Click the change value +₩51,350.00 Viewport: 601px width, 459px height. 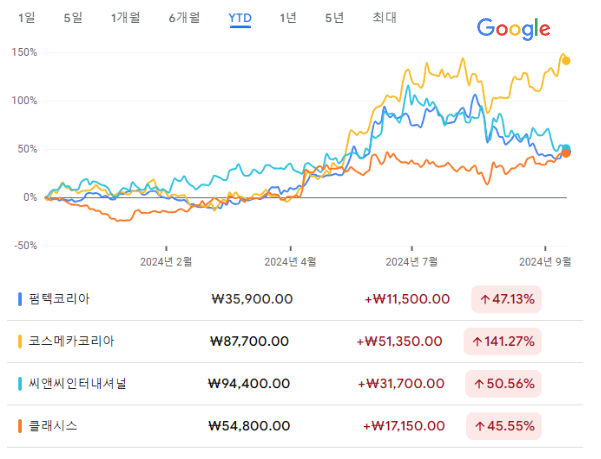pyautogui.click(x=400, y=341)
